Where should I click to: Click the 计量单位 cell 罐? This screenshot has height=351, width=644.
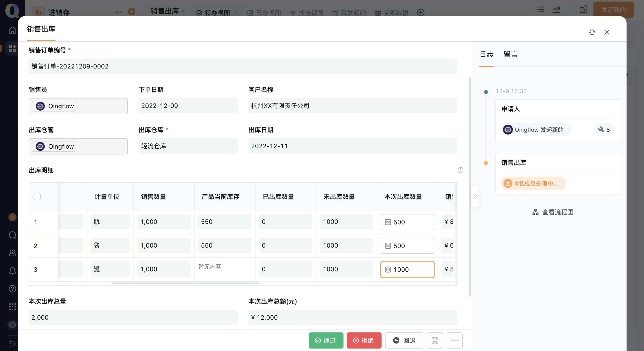click(x=110, y=269)
